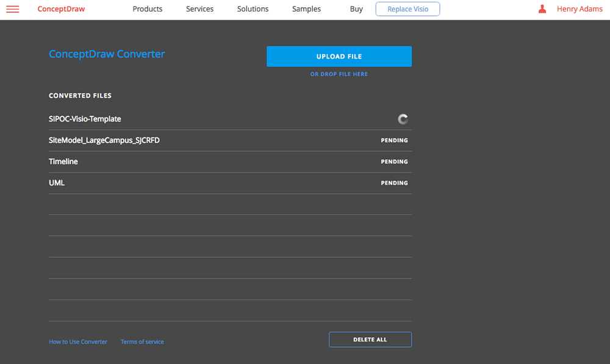Click the SIPOC-Visio-Template loading spinner
The image size is (610, 364).
tap(403, 119)
